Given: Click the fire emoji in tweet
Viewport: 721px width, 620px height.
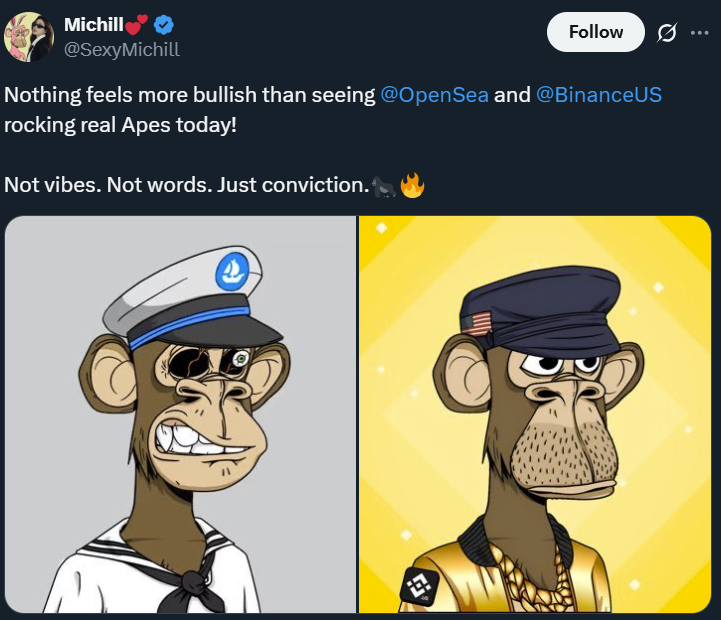Looking at the screenshot, I should 412,185.
